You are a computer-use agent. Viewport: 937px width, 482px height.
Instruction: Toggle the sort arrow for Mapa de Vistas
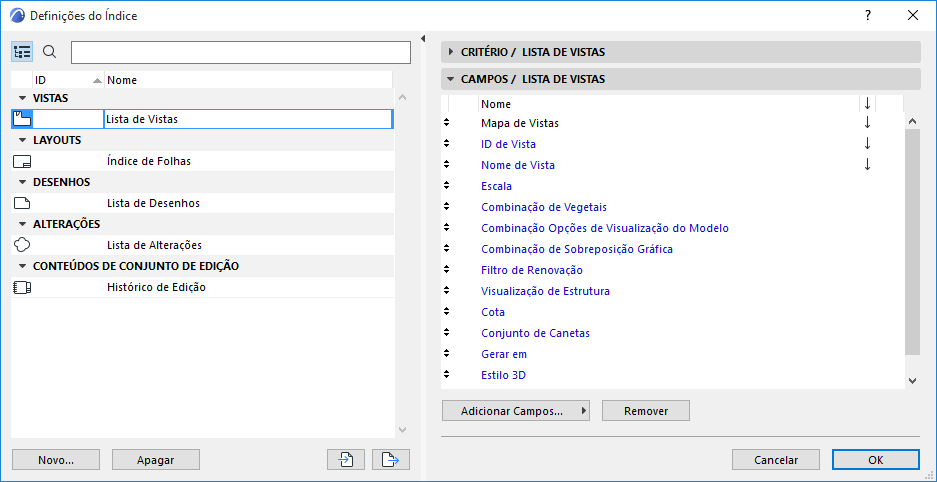pyautogui.click(x=867, y=123)
